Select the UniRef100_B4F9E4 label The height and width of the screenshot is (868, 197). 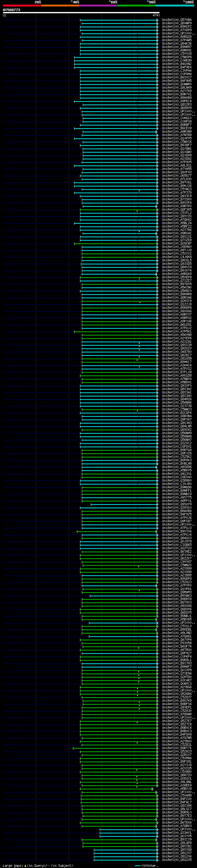(176, 67)
